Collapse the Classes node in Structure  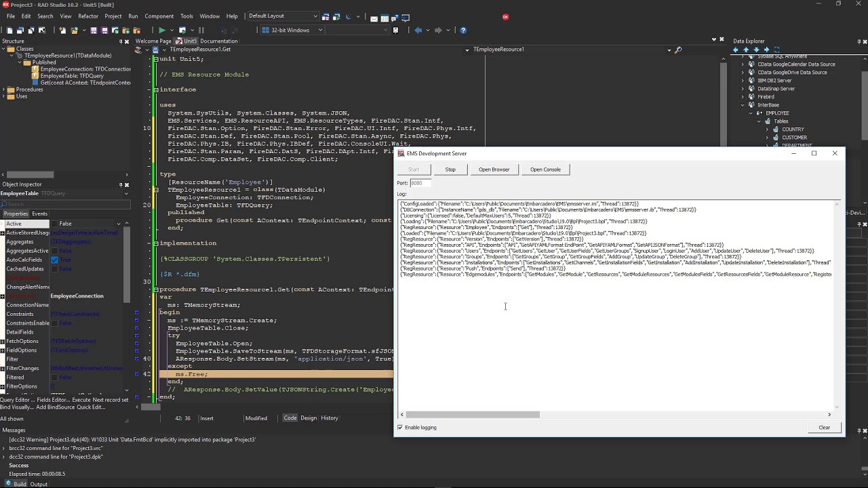[x=4, y=49]
